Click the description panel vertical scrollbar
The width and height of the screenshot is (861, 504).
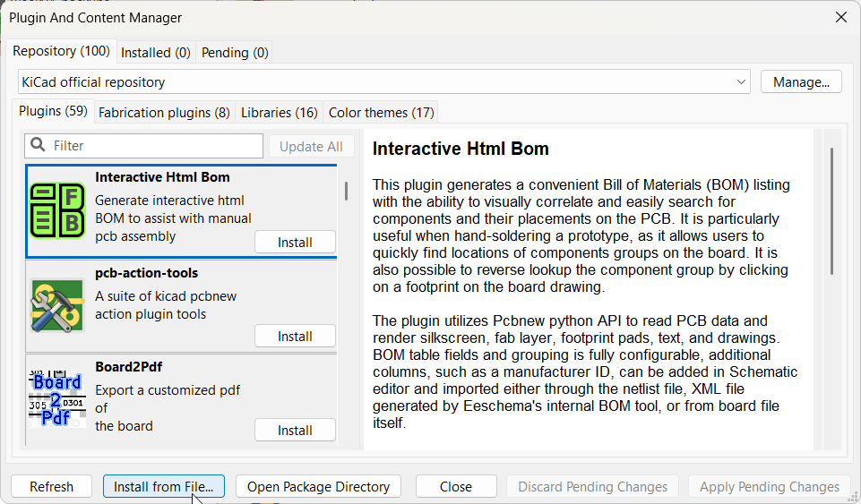(831, 210)
